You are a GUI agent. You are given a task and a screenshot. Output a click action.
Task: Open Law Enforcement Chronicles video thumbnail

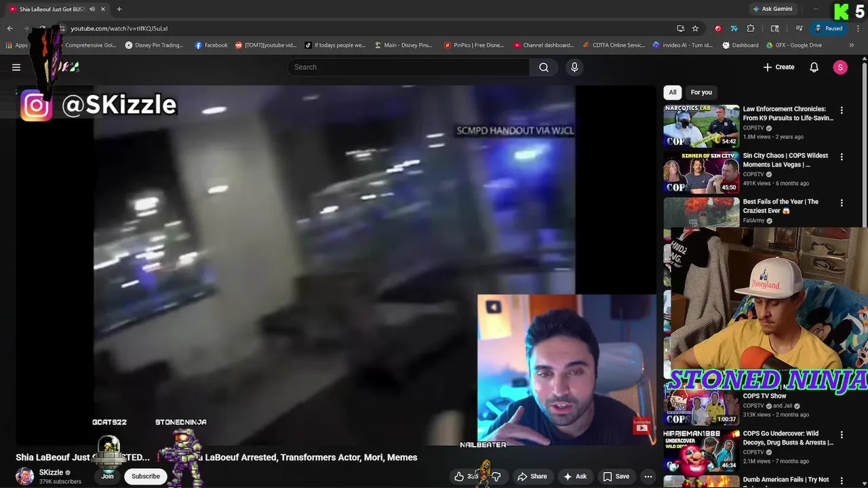pos(701,126)
